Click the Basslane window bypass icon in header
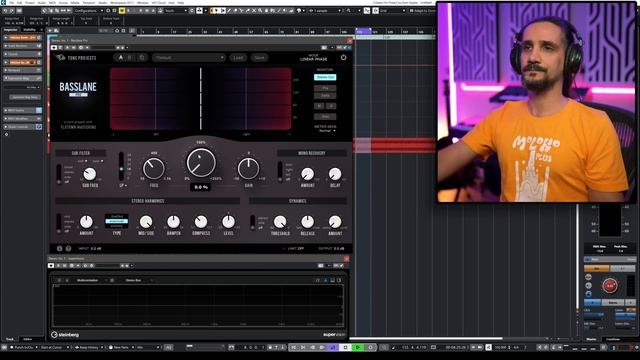640x360 pixels. point(53,48)
